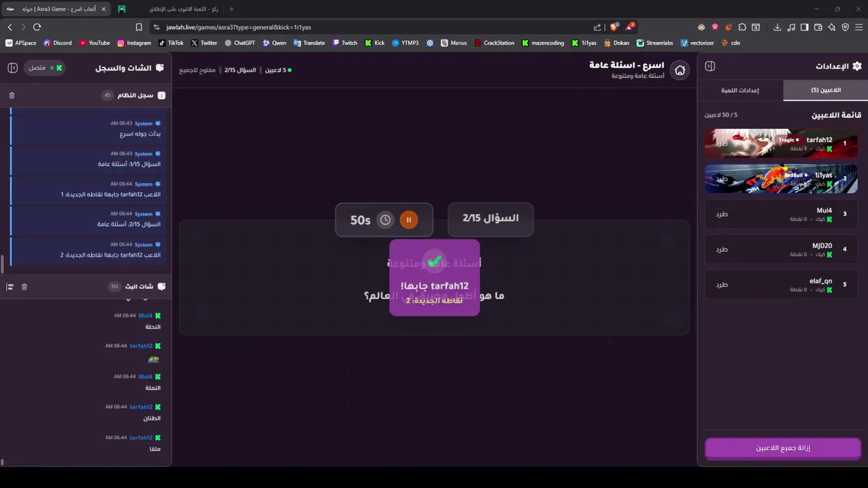Click the clock icon beside 50s
868x488 pixels.
[x=385, y=220]
